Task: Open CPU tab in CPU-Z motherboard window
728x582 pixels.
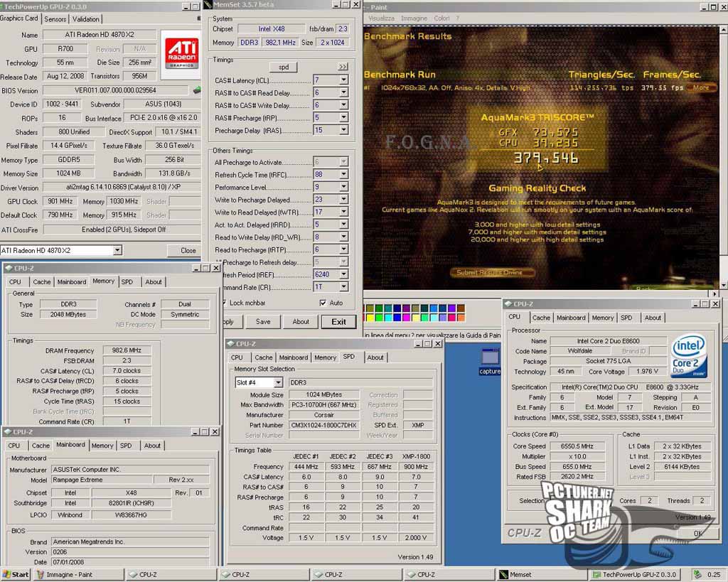Action: click(x=14, y=446)
